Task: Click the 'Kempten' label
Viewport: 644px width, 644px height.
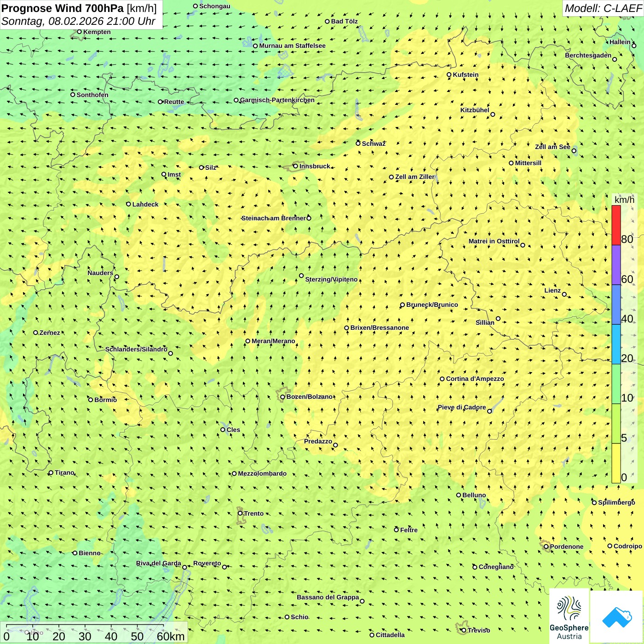Action: tap(97, 32)
